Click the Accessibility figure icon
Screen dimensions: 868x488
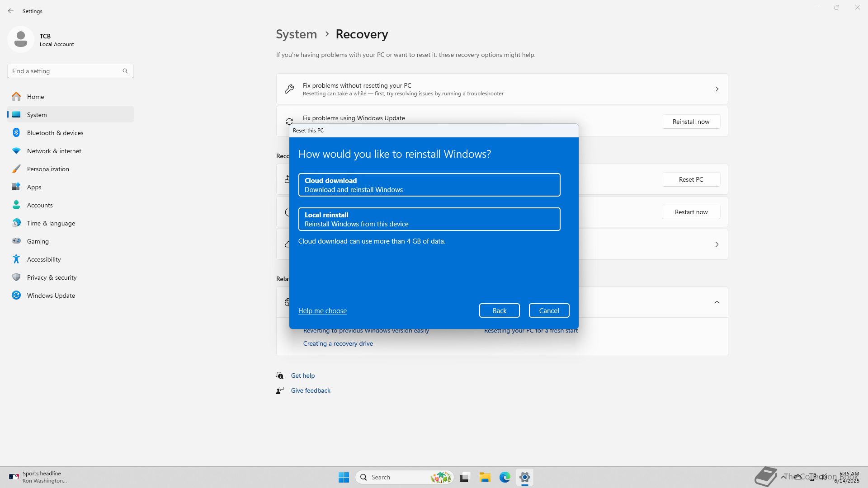(16, 259)
